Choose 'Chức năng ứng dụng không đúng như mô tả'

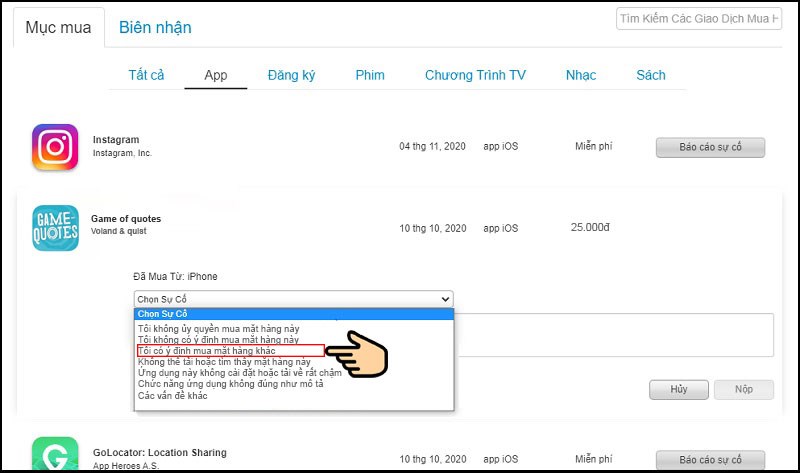(x=231, y=384)
